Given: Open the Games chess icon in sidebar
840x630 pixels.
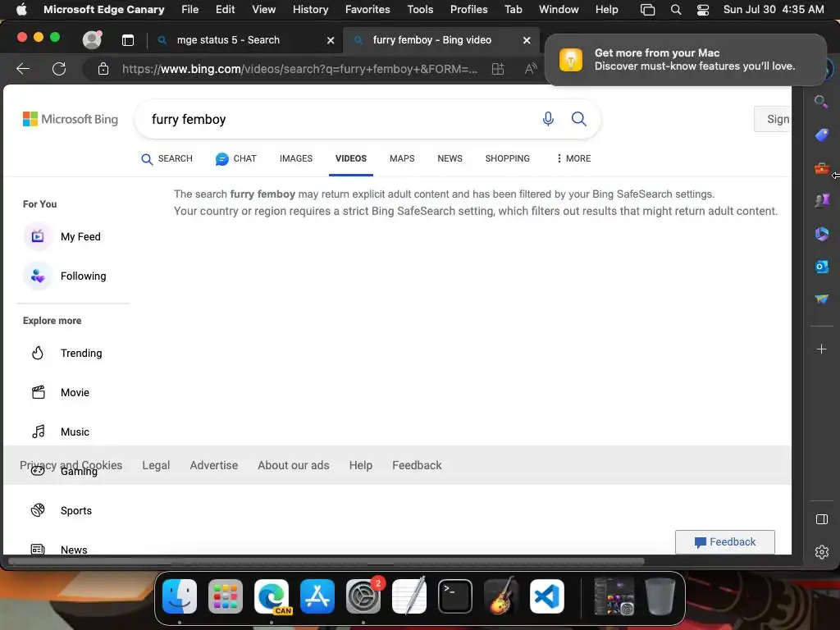Looking at the screenshot, I should [821, 200].
